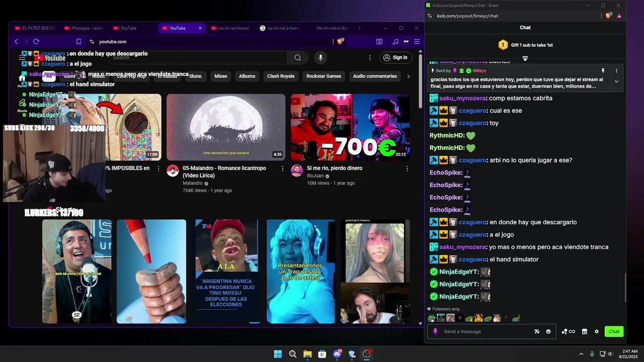
Task: Click the YouTube page vertical scrollbar
Action: pyautogui.click(x=421, y=80)
